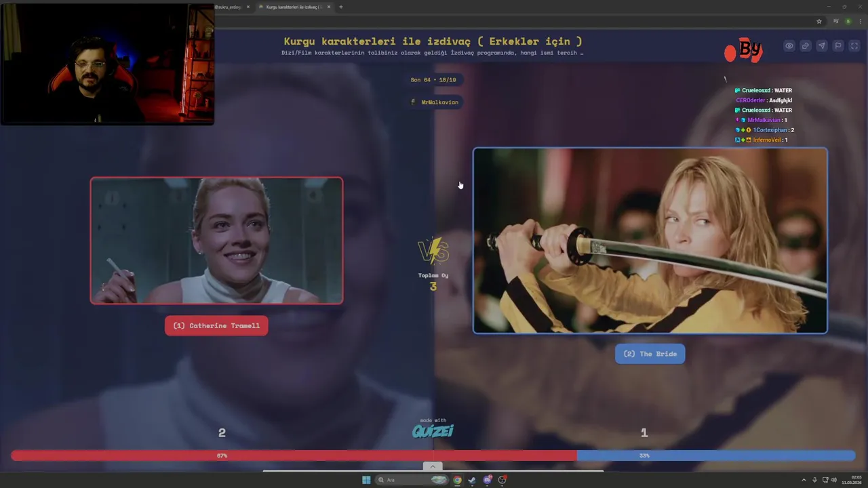Click the Toplam Oy 3 counter
This screenshot has width=868, height=488.
pos(433,282)
